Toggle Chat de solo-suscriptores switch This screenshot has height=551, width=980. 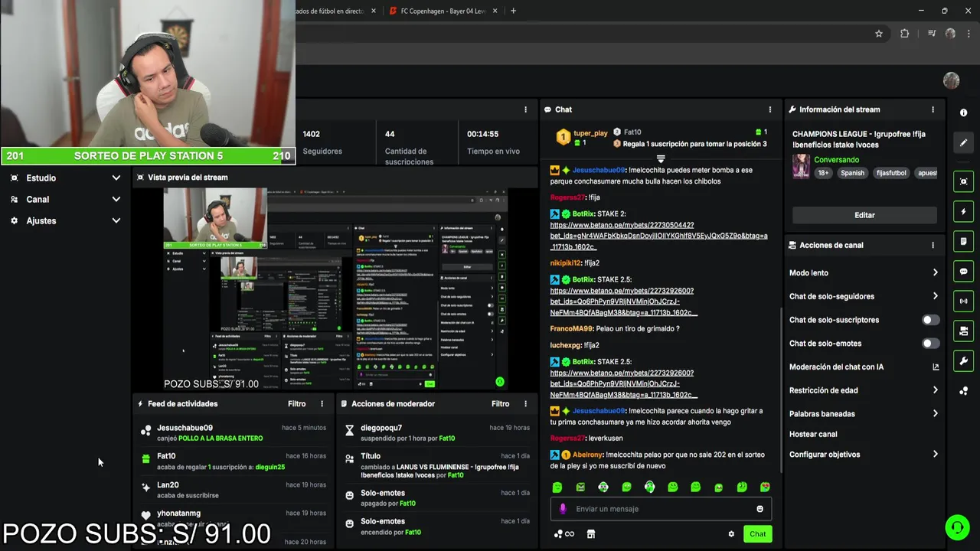(x=930, y=320)
